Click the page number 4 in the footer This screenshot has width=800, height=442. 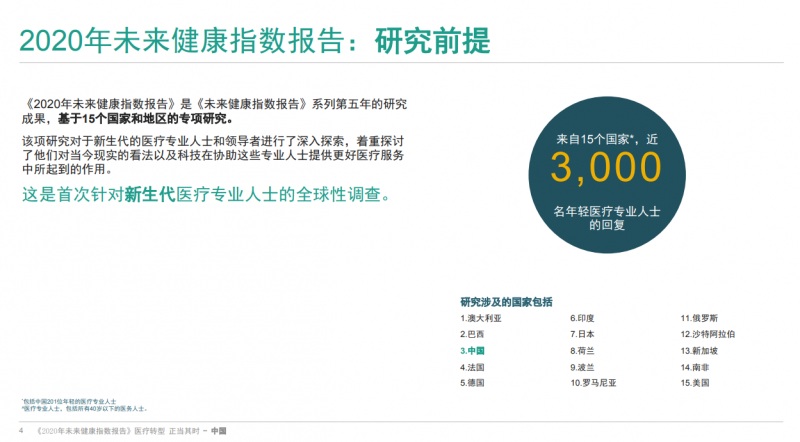click(x=21, y=430)
